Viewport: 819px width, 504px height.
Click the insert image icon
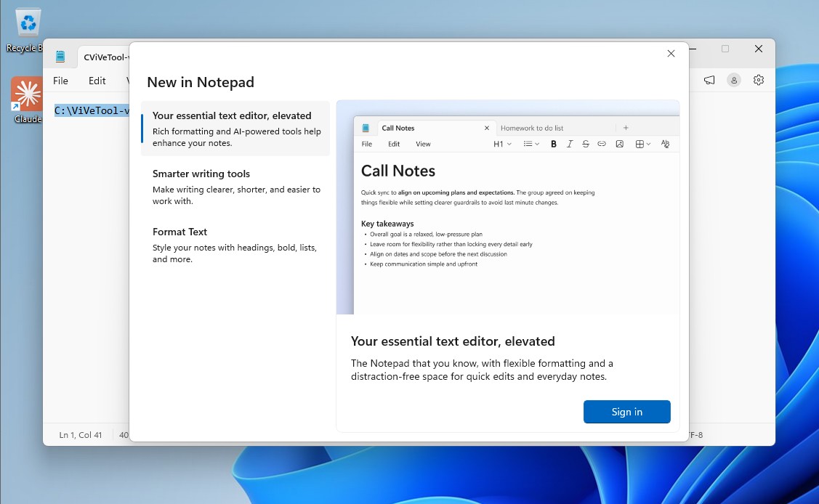[620, 144]
